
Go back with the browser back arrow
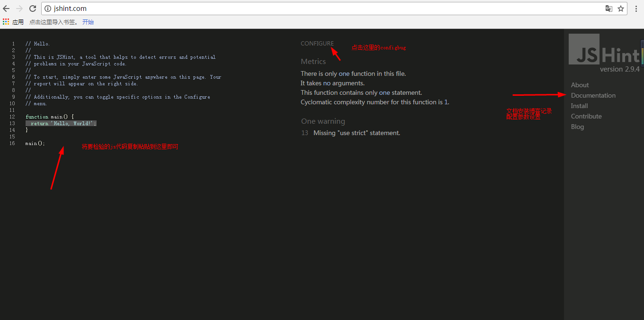pyautogui.click(x=6, y=9)
